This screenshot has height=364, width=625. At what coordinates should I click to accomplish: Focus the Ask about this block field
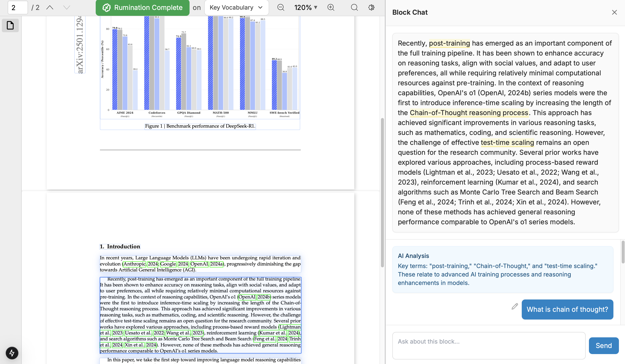point(489,345)
